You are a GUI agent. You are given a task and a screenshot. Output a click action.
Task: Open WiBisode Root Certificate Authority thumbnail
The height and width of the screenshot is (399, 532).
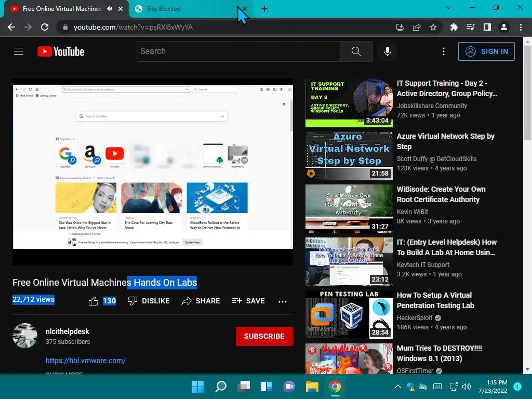(x=349, y=209)
